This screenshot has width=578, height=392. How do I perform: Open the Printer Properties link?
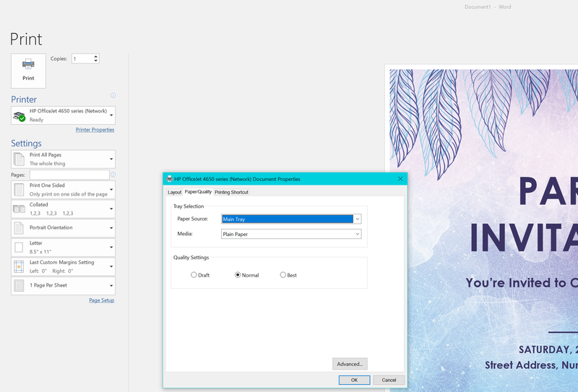(x=95, y=130)
